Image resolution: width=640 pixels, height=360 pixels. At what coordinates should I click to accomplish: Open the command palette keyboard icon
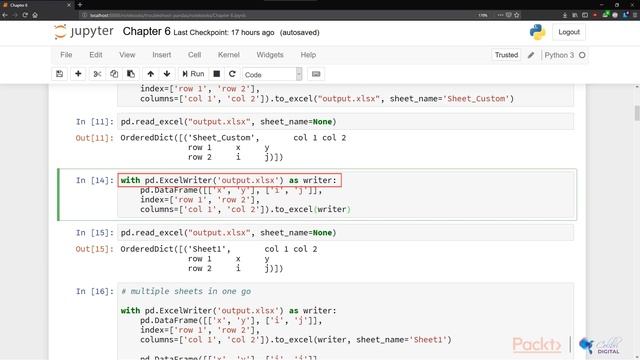316,74
